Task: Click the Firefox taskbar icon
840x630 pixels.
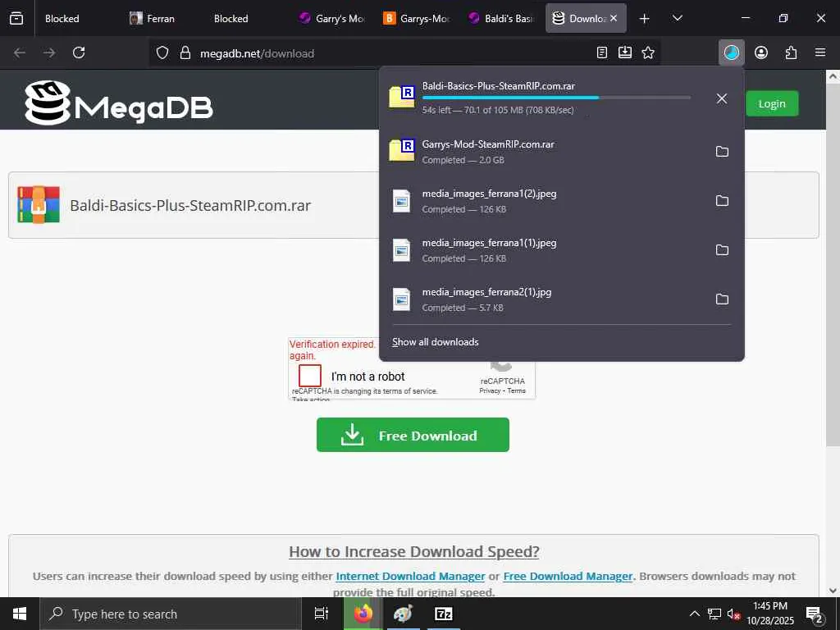Action: pos(363,614)
